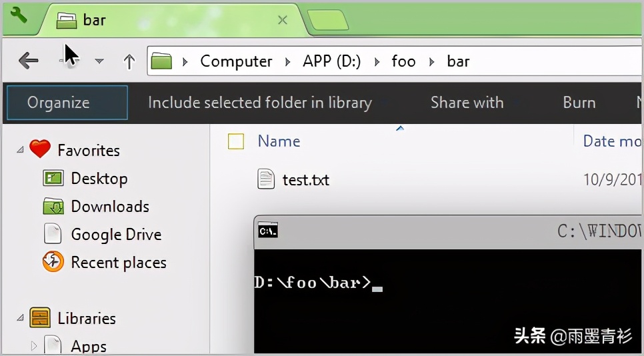Toggle the select all checkbox
644x356 pixels.
[x=236, y=141]
